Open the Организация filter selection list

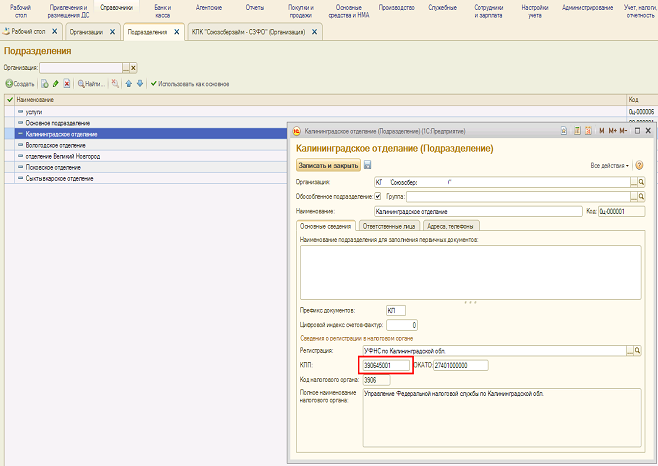pyautogui.click(x=125, y=68)
